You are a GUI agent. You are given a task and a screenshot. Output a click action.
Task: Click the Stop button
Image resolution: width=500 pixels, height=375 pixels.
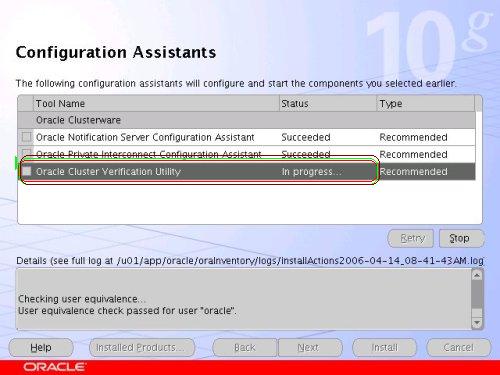[x=462, y=238]
